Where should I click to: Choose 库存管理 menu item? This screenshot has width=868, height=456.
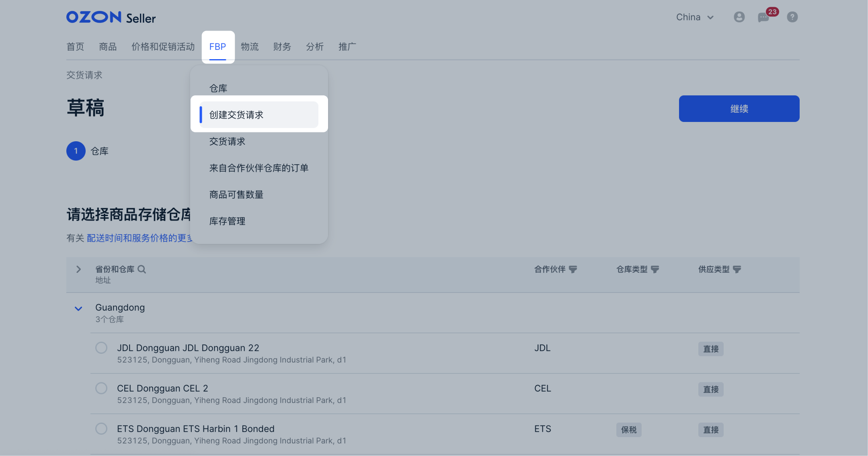(x=259, y=221)
